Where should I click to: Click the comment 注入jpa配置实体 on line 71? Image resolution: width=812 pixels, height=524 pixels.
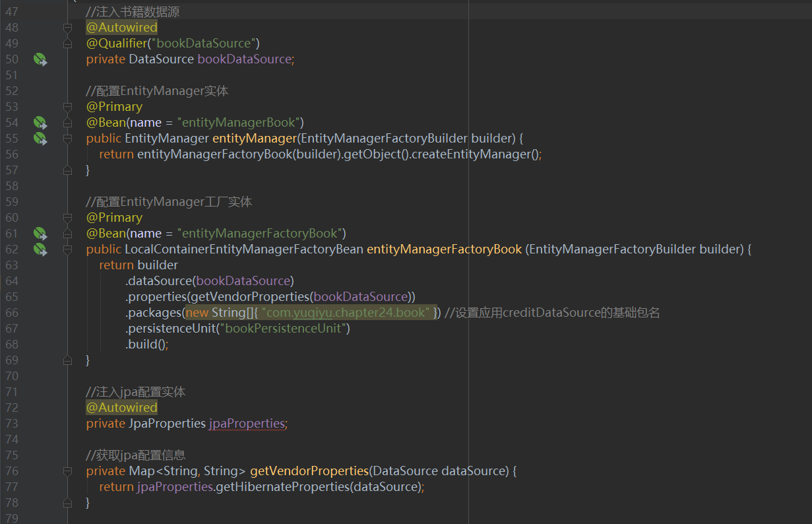[x=136, y=392]
